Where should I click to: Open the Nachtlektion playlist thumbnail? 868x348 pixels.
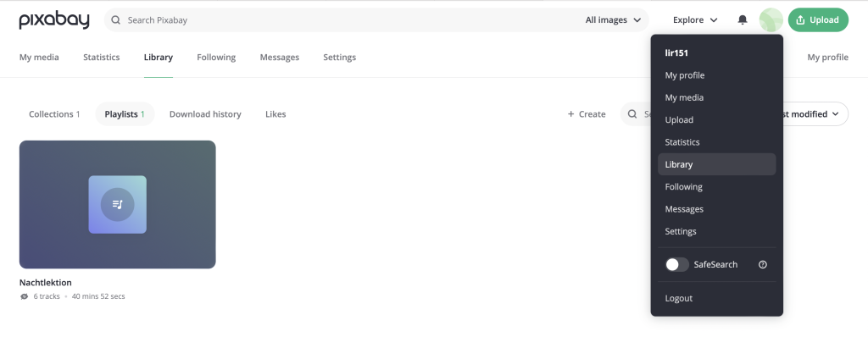(x=117, y=204)
